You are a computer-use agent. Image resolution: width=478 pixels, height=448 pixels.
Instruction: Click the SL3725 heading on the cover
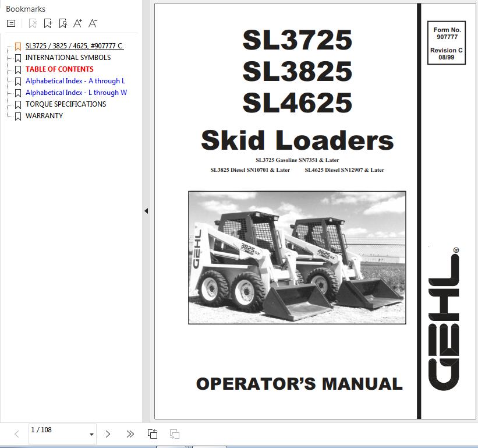tap(298, 40)
